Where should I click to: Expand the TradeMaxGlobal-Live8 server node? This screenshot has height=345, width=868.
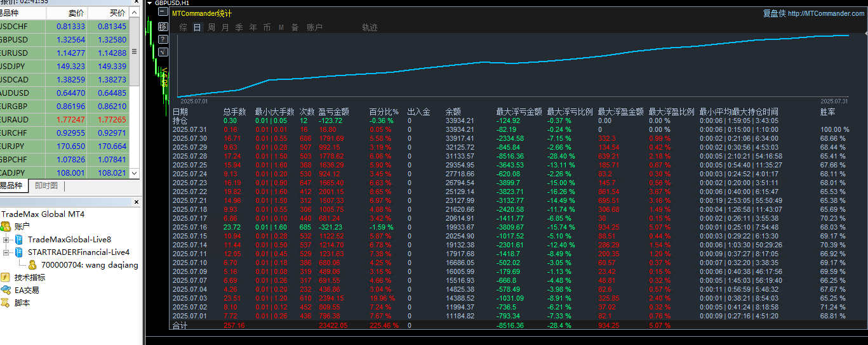click(x=6, y=240)
